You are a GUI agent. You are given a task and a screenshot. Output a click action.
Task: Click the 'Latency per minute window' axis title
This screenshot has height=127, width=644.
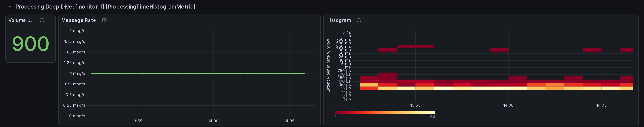[328, 66]
